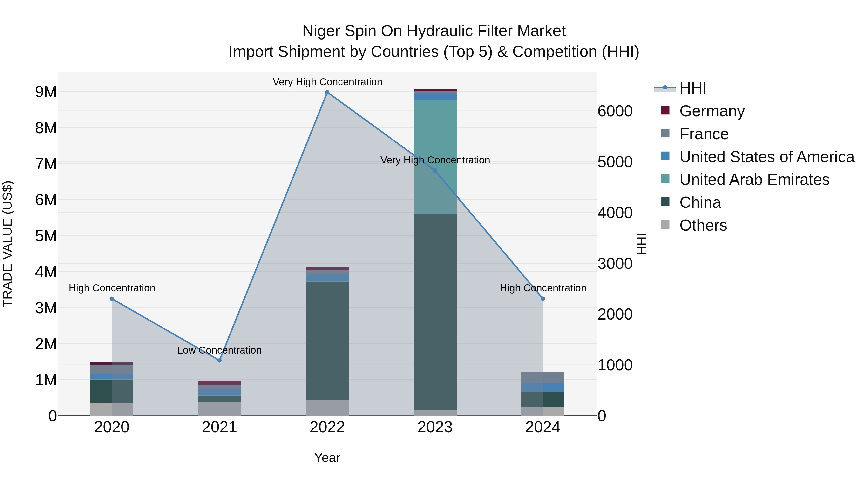Click the 'Very High Concentration' label above 2022
The height and width of the screenshot is (488, 868).
click(x=327, y=82)
